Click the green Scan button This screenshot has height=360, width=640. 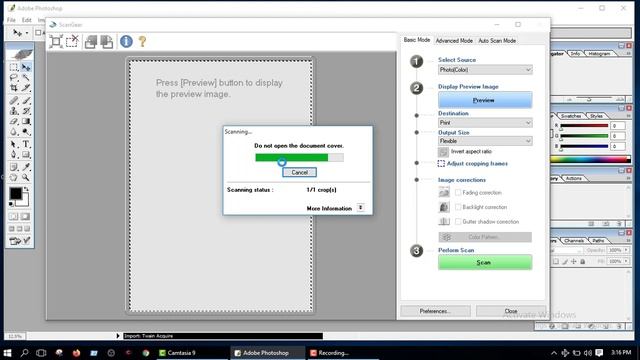point(485,262)
